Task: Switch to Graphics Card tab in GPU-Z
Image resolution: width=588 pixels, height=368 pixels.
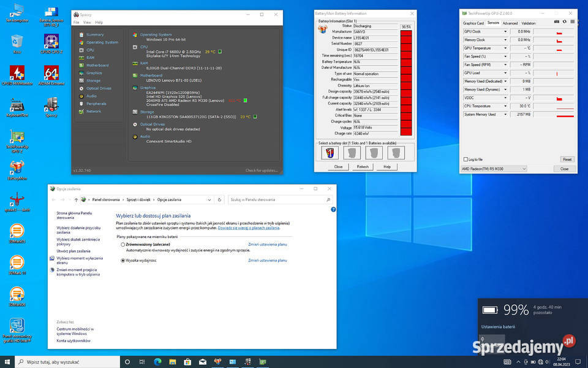Action: point(473,23)
